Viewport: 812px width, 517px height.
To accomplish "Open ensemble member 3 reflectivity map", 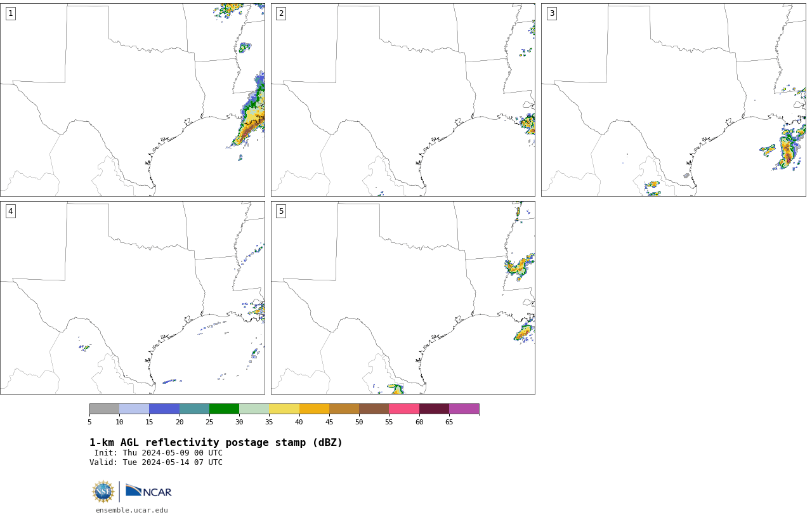I will pos(674,100).
